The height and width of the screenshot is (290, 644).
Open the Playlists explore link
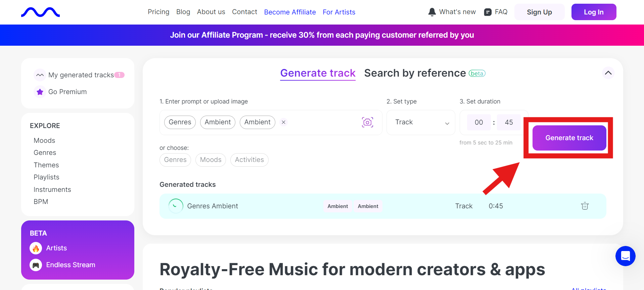46,177
